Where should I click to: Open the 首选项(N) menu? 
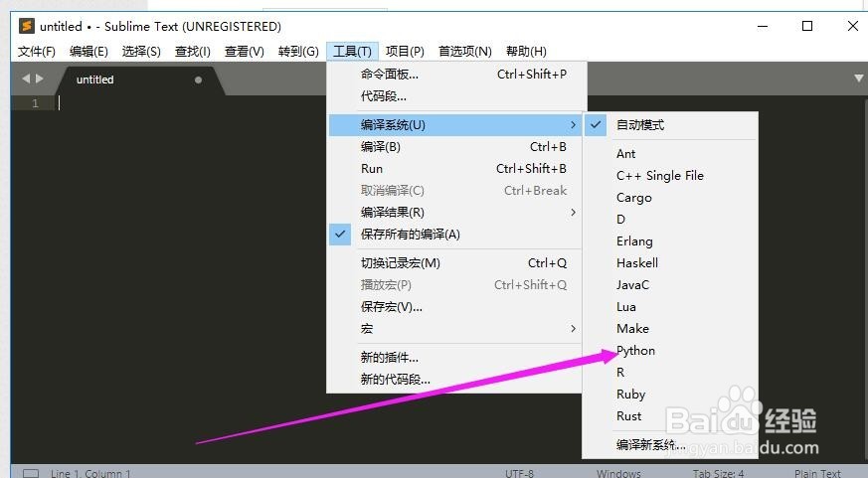[x=465, y=52]
